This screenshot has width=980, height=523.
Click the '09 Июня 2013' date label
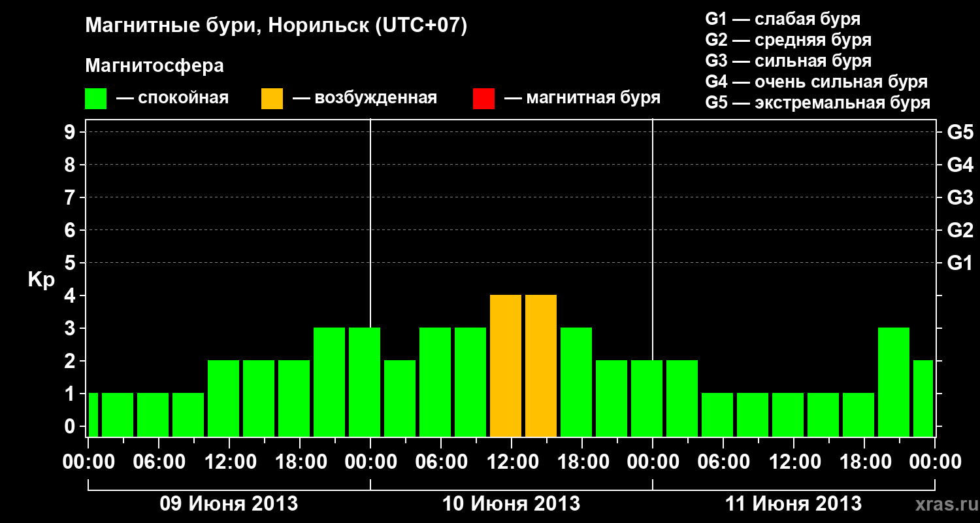click(x=229, y=504)
